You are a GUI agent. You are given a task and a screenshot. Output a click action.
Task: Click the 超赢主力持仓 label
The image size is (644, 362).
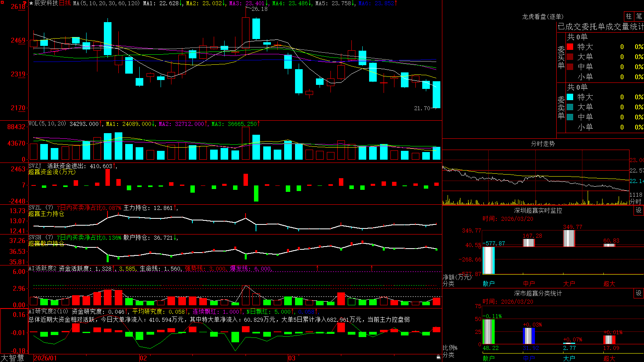click(46, 214)
